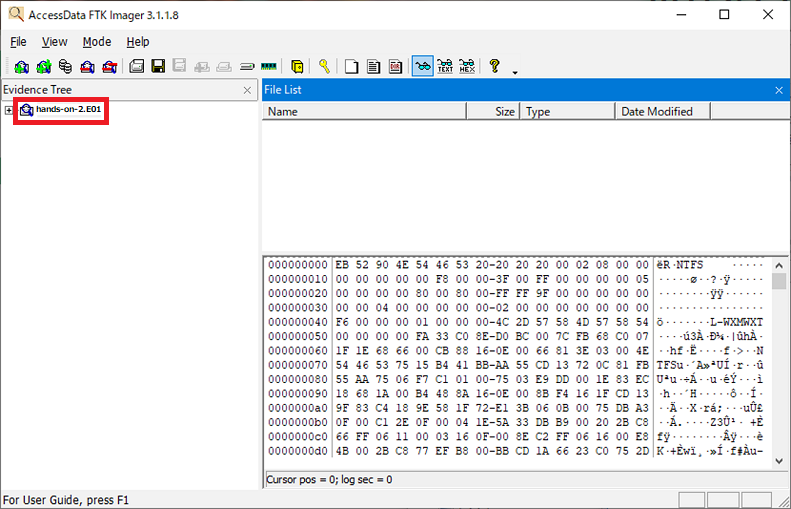Click the FTK Imager title bar app icon
Viewport: 791px width, 509px height.
click(x=16, y=14)
